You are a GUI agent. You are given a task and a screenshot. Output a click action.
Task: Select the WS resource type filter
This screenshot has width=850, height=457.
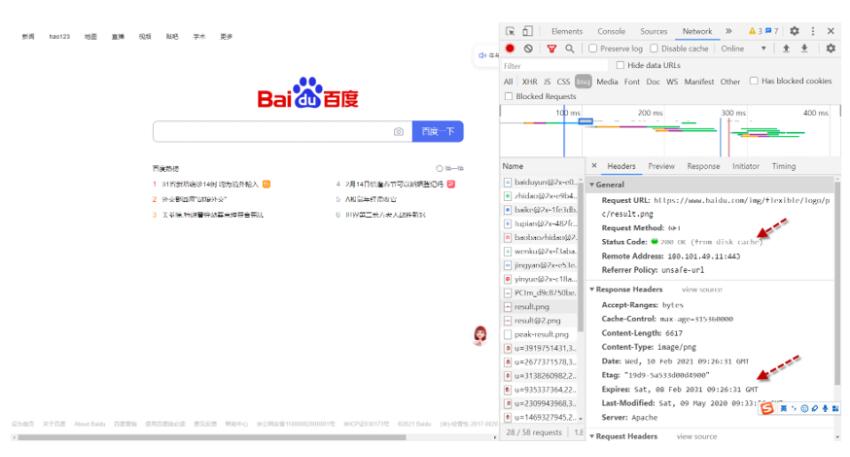click(x=672, y=82)
